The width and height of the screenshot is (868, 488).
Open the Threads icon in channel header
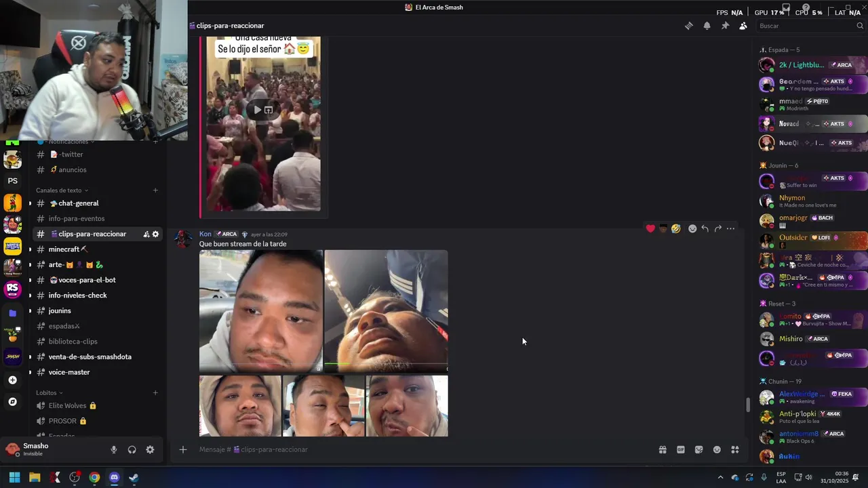(688, 26)
